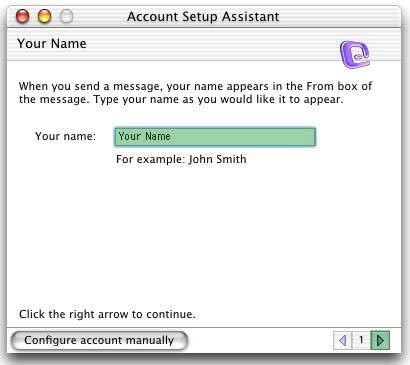The image size is (410, 365).
Task: Click the Account Setup Assistant title bar text
Action: click(x=203, y=17)
